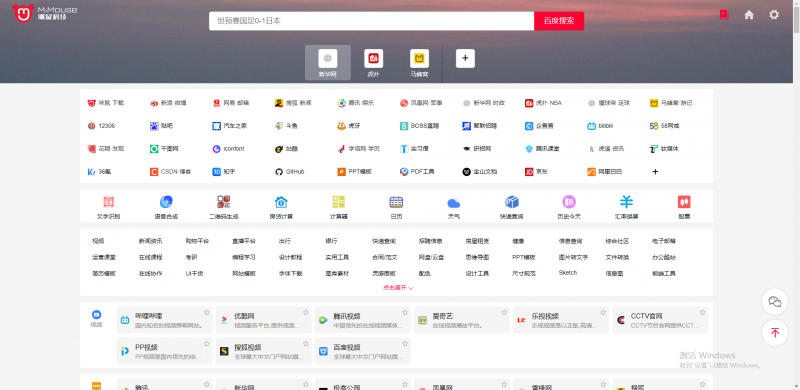Open the 金山文档 shortcut
The width and height of the screenshot is (800, 390).
click(x=480, y=172)
